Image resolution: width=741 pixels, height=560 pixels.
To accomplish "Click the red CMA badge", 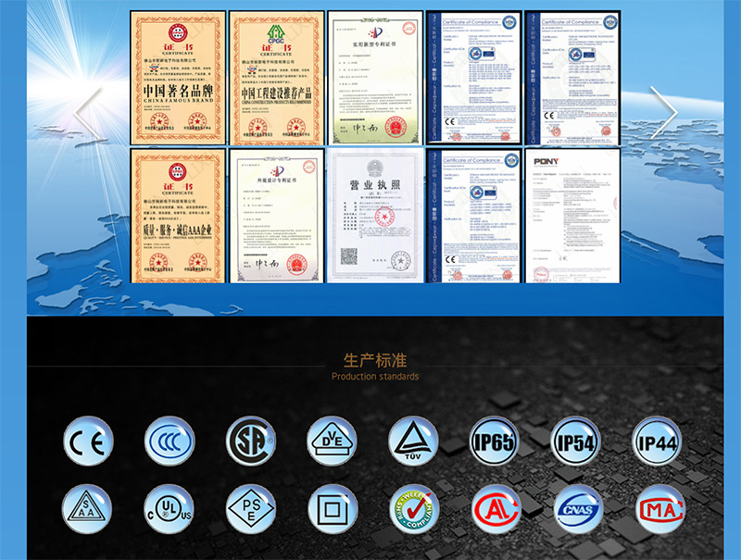I will click(660, 509).
